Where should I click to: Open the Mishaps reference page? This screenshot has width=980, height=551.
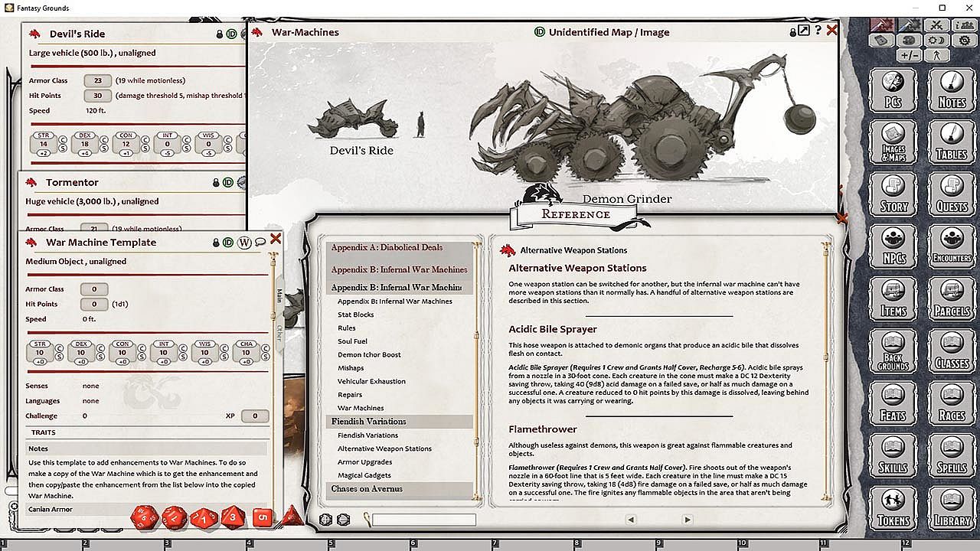click(x=351, y=368)
